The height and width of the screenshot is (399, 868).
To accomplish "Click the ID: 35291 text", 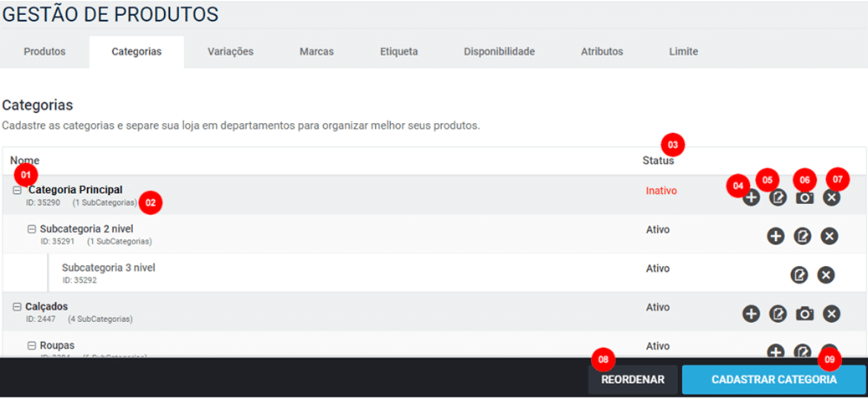I will pyautogui.click(x=58, y=241).
